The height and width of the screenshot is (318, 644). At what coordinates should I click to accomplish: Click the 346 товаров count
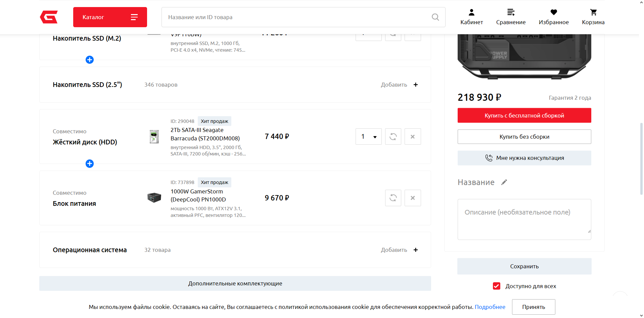click(161, 85)
